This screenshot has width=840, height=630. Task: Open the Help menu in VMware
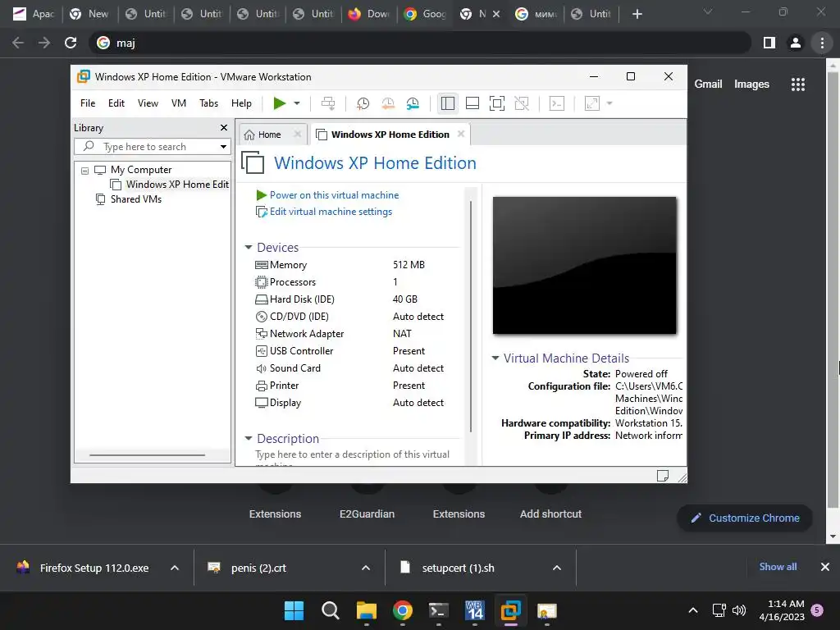click(241, 103)
